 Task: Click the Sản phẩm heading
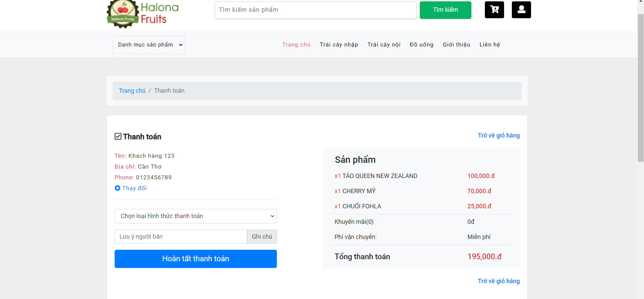(x=355, y=160)
